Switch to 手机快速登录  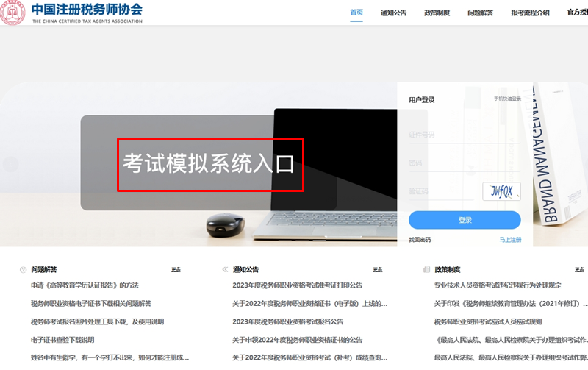pos(507,99)
